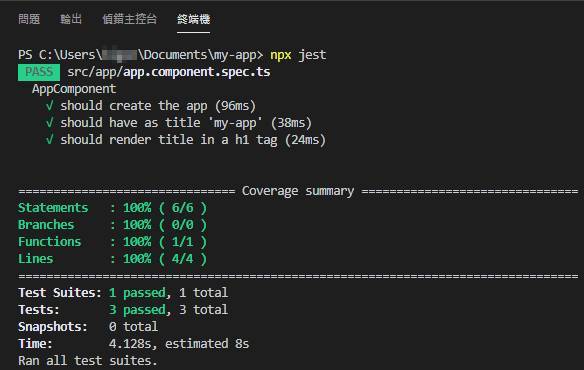Click the 'Test Suites: 1 passed' line
This screenshot has height=370, width=584.
(123, 293)
